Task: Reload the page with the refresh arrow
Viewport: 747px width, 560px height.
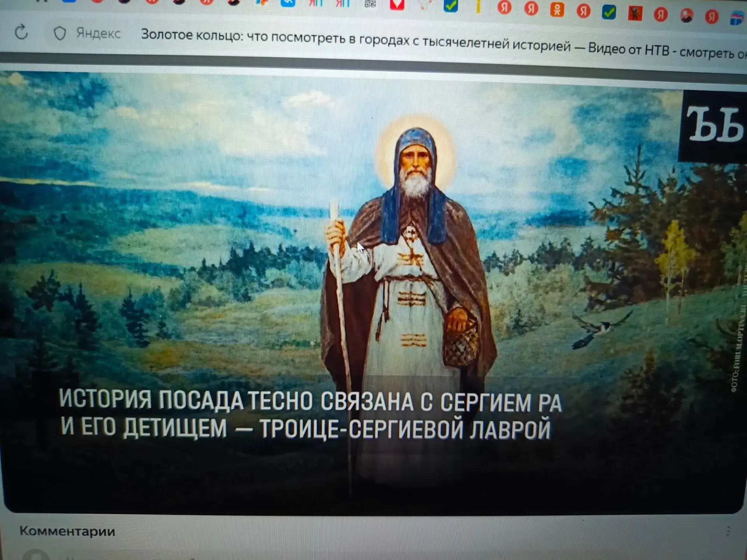Action: click(21, 32)
